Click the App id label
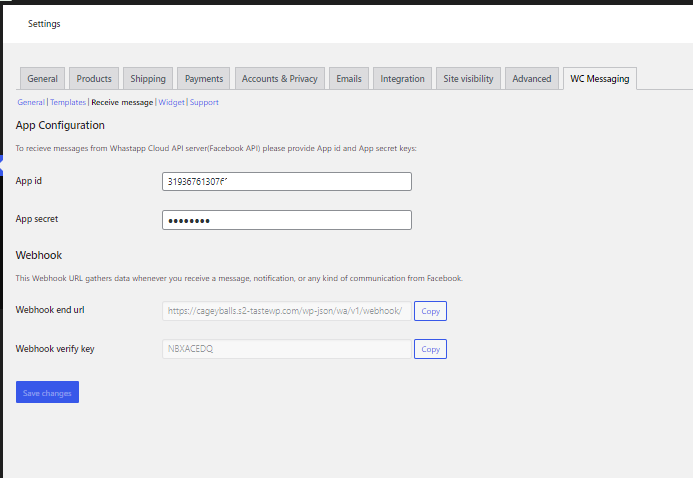The height and width of the screenshot is (478, 693). click(x=29, y=181)
